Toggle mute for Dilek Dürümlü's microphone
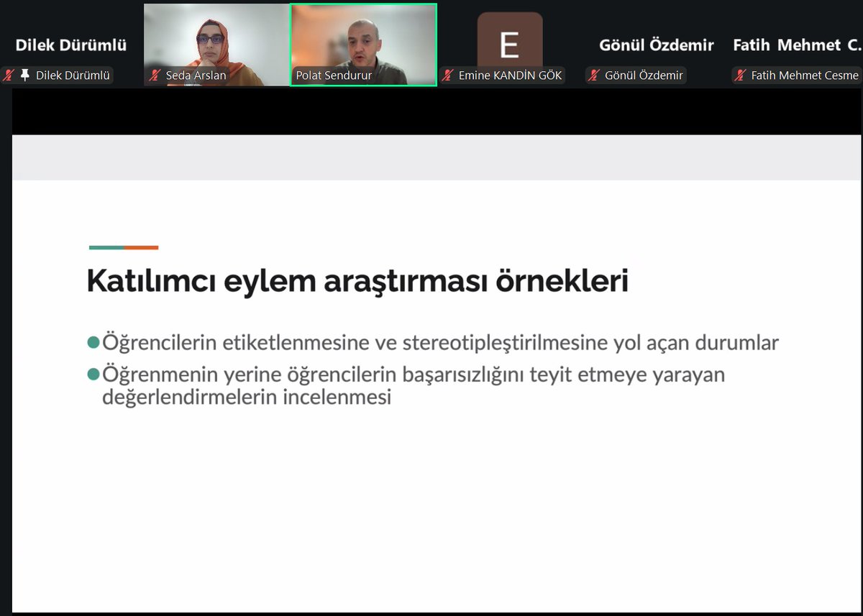 tap(7, 75)
